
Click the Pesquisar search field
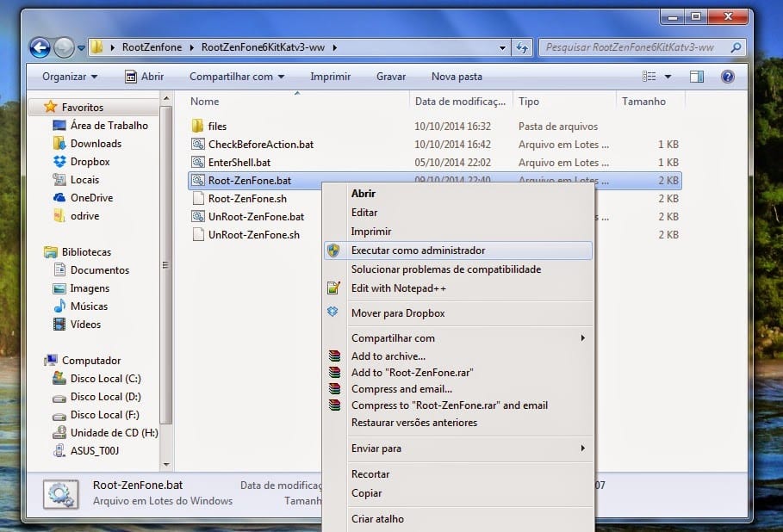633,47
